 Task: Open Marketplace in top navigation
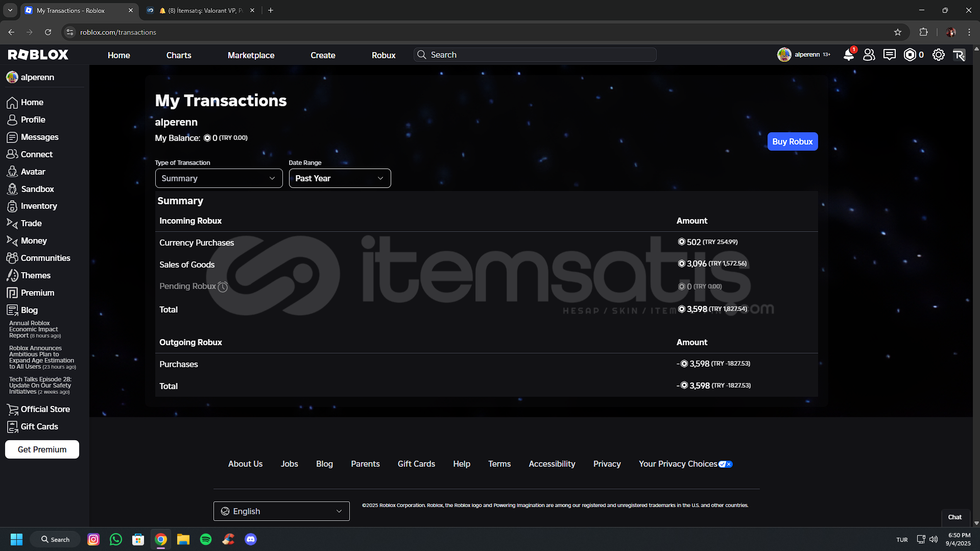coord(251,55)
